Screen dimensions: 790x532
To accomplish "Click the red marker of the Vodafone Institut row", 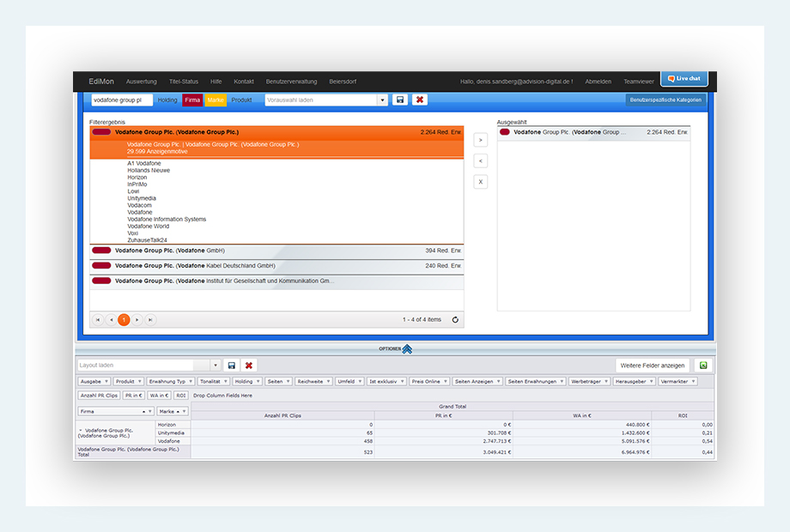I will point(101,281).
